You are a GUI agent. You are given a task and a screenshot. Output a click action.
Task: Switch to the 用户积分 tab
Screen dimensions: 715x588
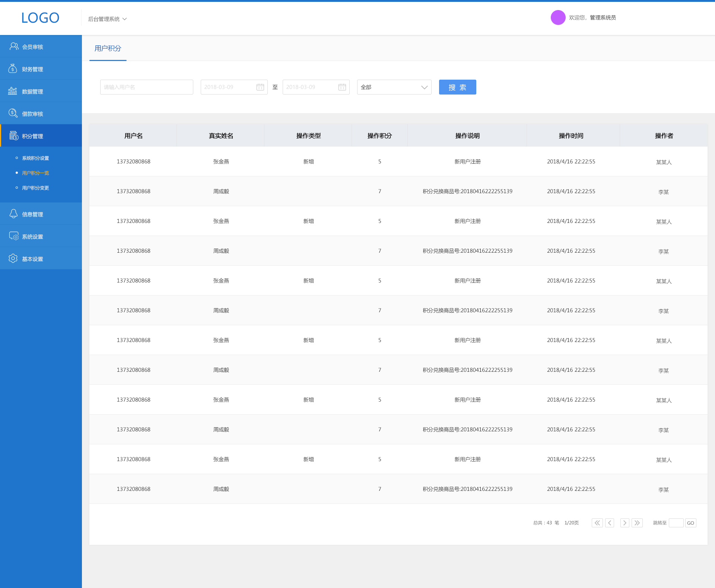click(x=108, y=48)
